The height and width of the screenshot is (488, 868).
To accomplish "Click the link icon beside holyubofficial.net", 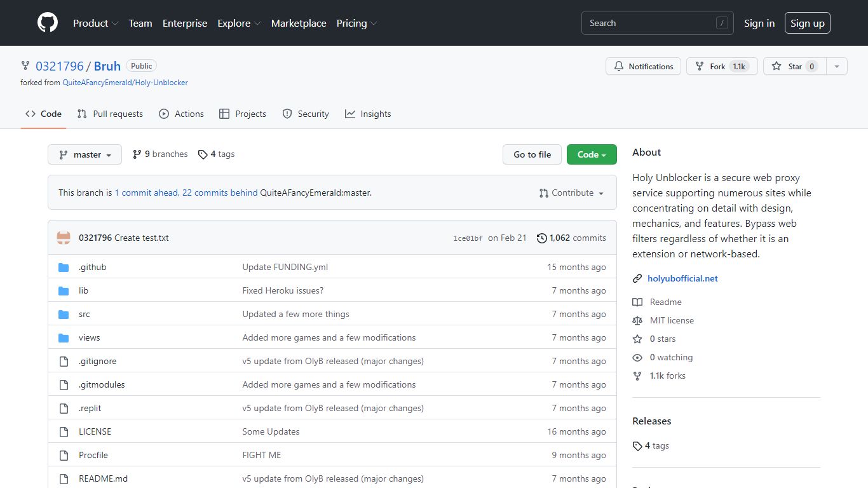I will tap(637, 278).
